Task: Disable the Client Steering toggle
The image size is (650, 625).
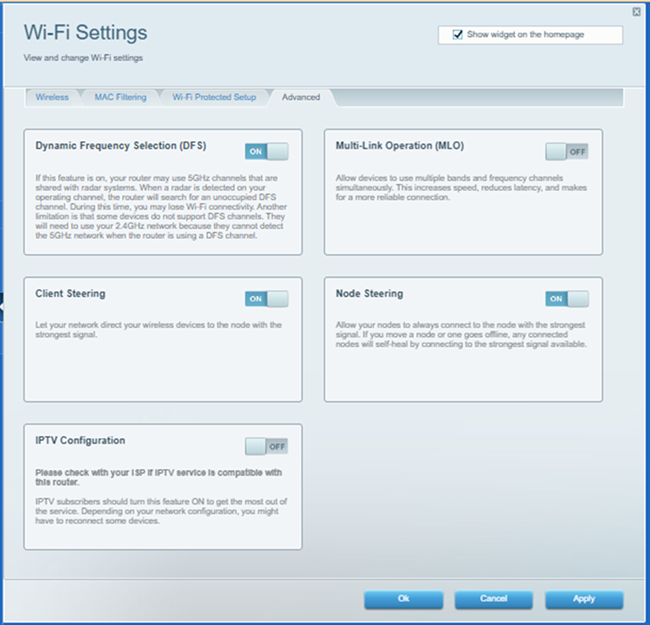Action: click(267, 299)
